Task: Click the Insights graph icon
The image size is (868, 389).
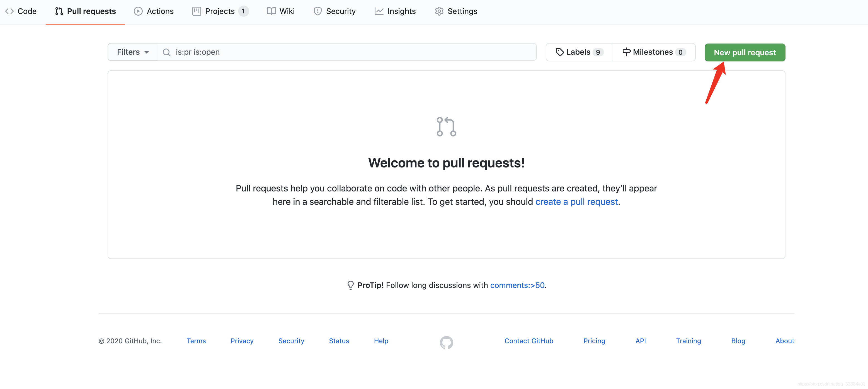Action: (x=379, y=11)
